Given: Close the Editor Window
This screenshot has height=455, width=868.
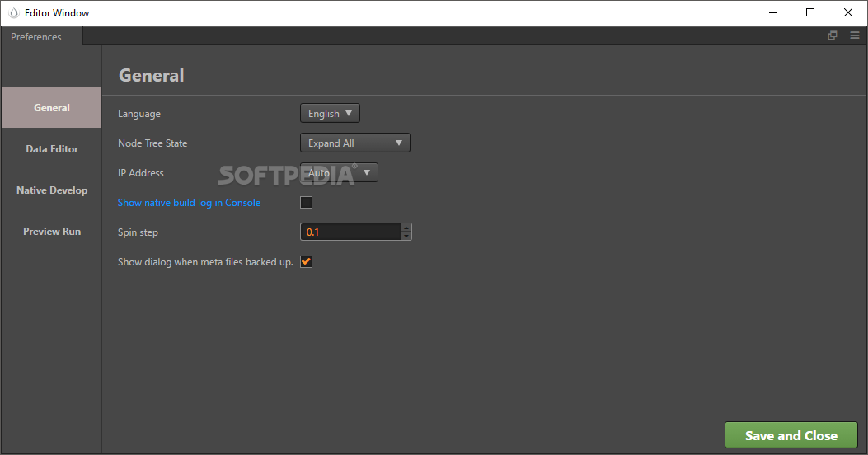Looking at the screenshot, I should tap(847, 12).
